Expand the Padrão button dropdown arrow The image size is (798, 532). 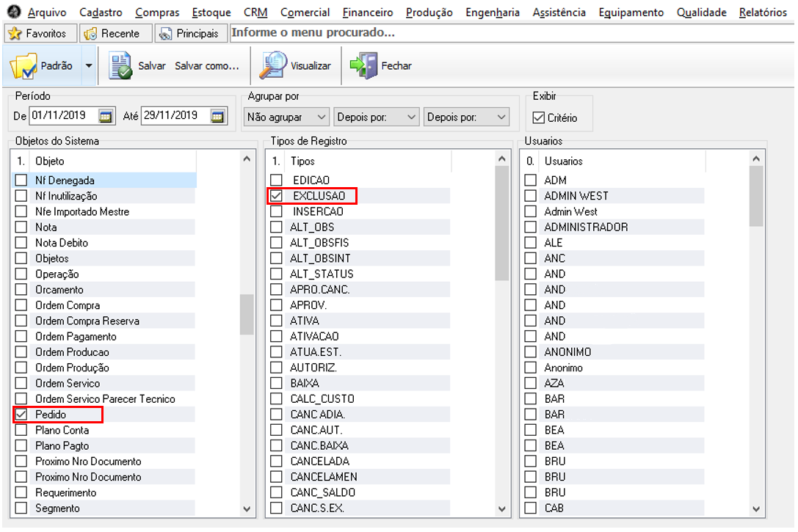(89, 65)
